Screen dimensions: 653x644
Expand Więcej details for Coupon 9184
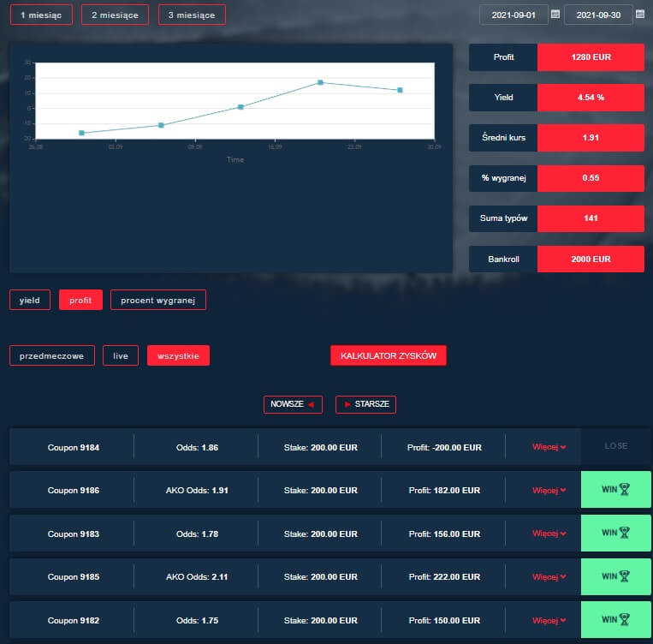coord(549,447)
